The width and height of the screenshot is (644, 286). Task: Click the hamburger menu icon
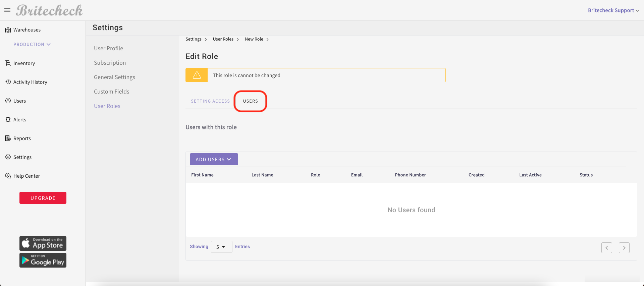point(7,10)
